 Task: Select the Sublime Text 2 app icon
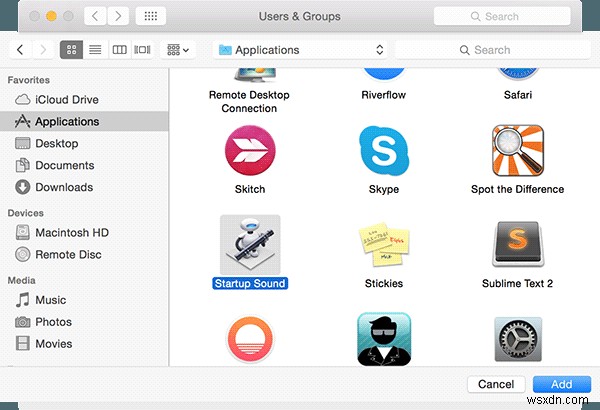(518, 245)
